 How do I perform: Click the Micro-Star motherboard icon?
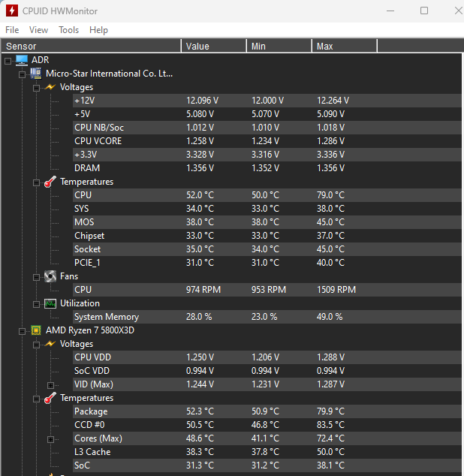point(36,74)
